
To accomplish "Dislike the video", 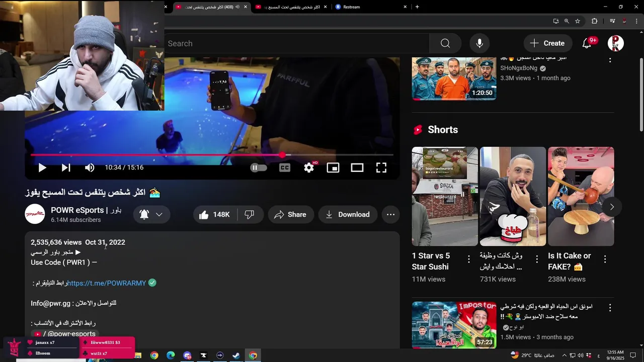I will click(x=249, y=215).
